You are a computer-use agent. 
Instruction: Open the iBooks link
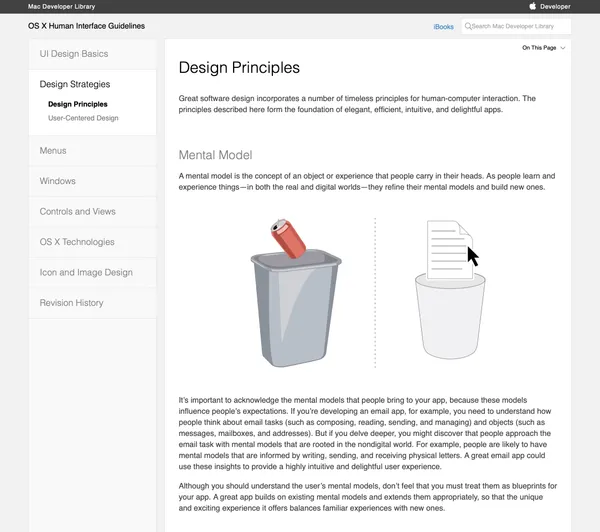pyautogui.click(x=443, y=27)
